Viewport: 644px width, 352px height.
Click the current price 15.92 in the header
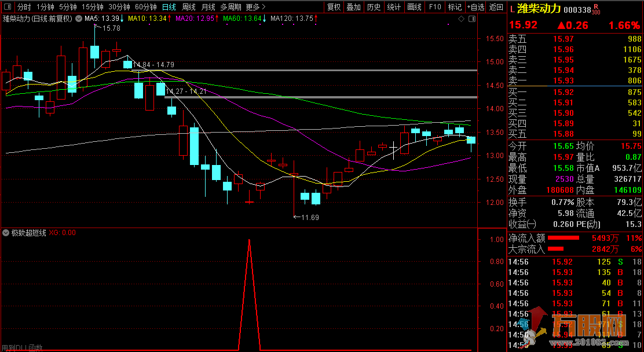point(524,25)
